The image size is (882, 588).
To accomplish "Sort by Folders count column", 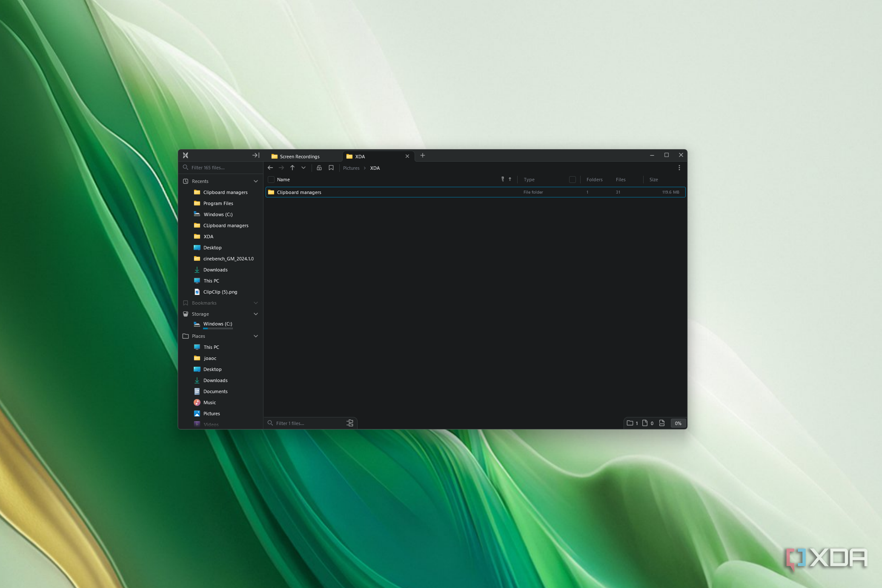I will (595, 180).
